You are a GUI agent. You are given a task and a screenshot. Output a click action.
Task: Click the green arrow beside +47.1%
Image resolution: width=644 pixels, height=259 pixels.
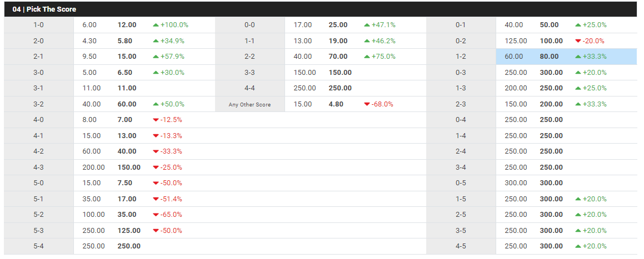click(367, 25)
